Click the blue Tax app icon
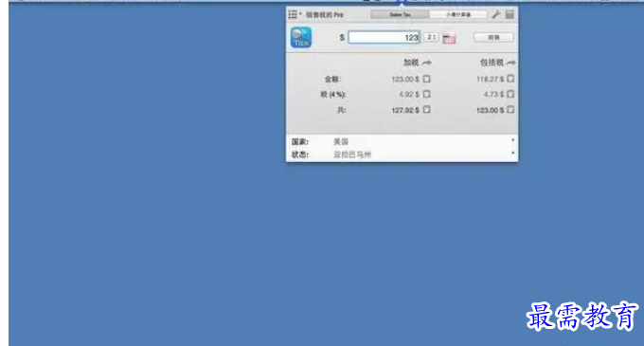The width and height of the screenshot is (644, 346). [x=301, y=37]
